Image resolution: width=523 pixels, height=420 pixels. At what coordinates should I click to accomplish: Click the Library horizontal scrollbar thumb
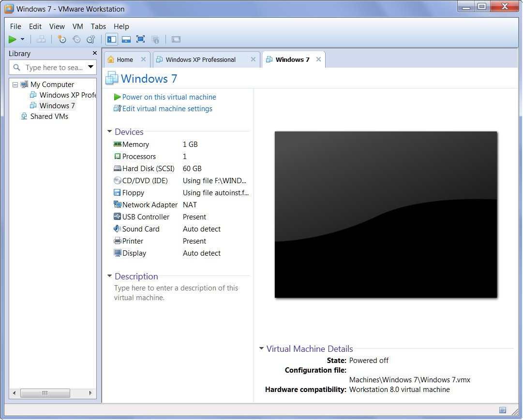point(45,393)
